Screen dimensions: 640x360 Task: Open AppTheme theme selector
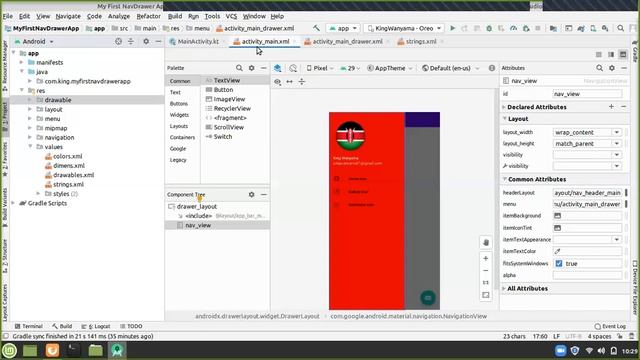pyautogui.click(x=390, y=68)
